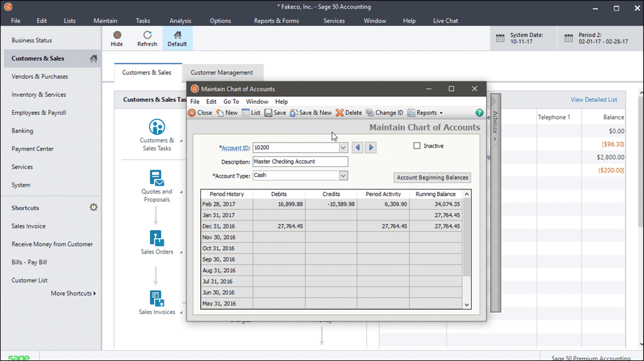Screen dimensions: 644x361
Task: Open Shortcuts settings gear
Action: coord(94,207)
